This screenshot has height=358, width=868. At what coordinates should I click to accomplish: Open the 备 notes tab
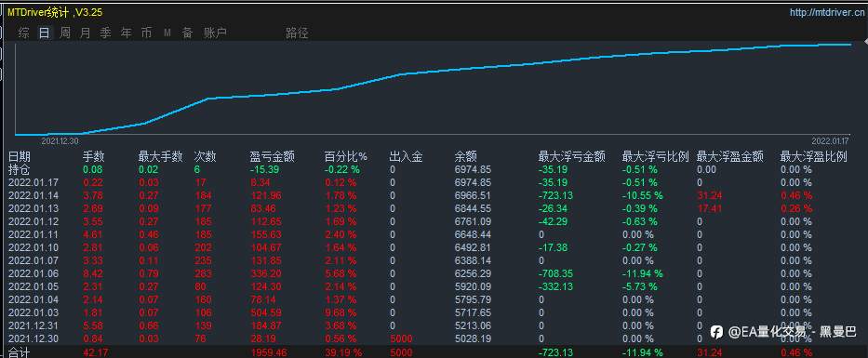point(187,33)
